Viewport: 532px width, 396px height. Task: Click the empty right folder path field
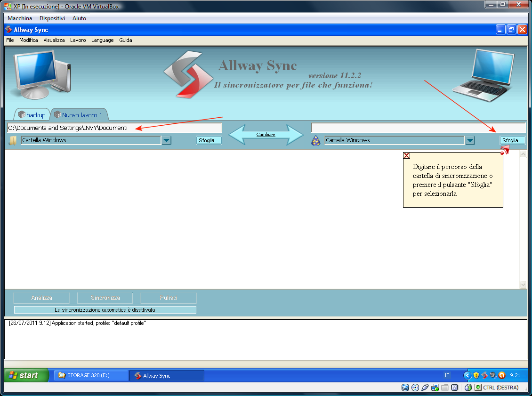point(419,128)
